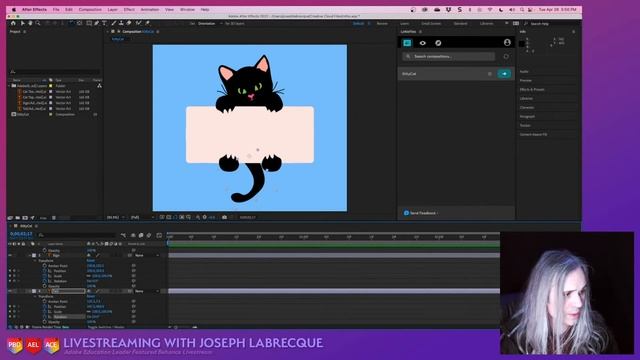Viewport: 640px width, 360px height.
Task: Click the LottieFiles compositions render icon
Action: coord(407,43)
